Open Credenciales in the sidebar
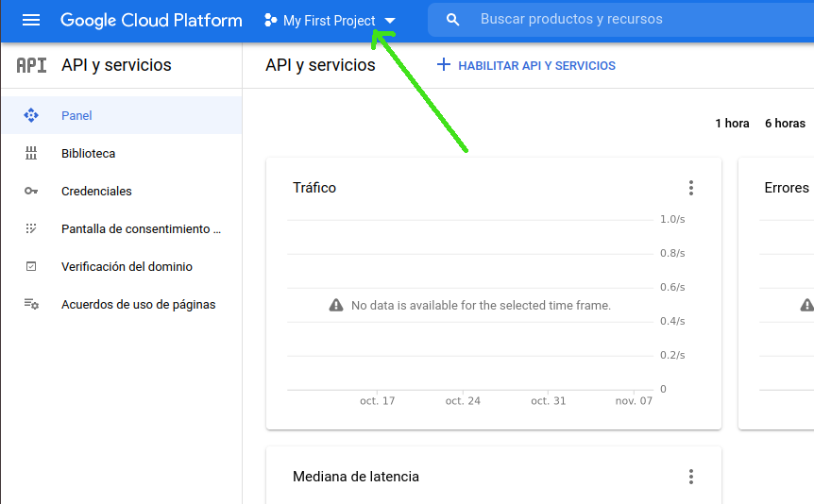Screen dimensions: 814x504 pos(122,191)
